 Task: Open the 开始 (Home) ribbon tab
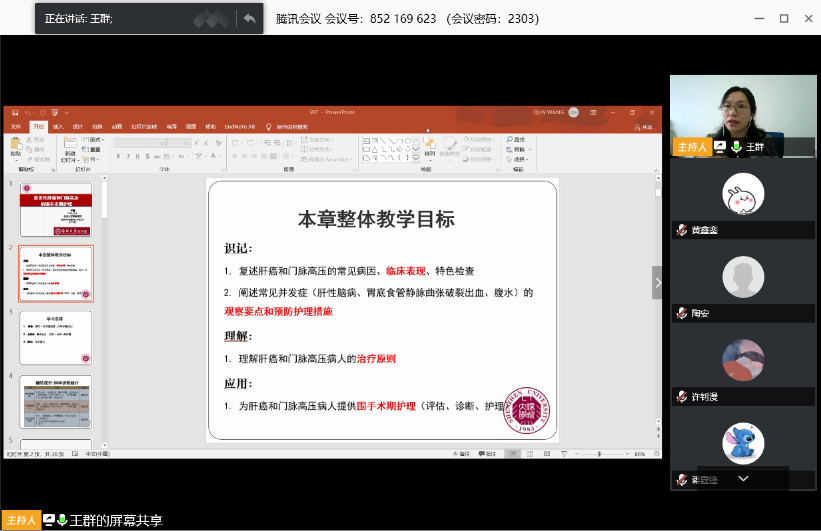(x=38, y=127)
